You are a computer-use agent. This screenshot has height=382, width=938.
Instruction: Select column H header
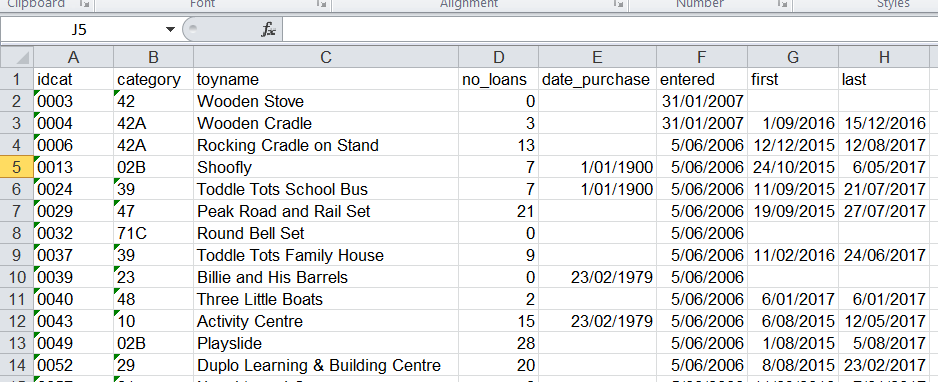pyautogui.click(x=884, y=57)
